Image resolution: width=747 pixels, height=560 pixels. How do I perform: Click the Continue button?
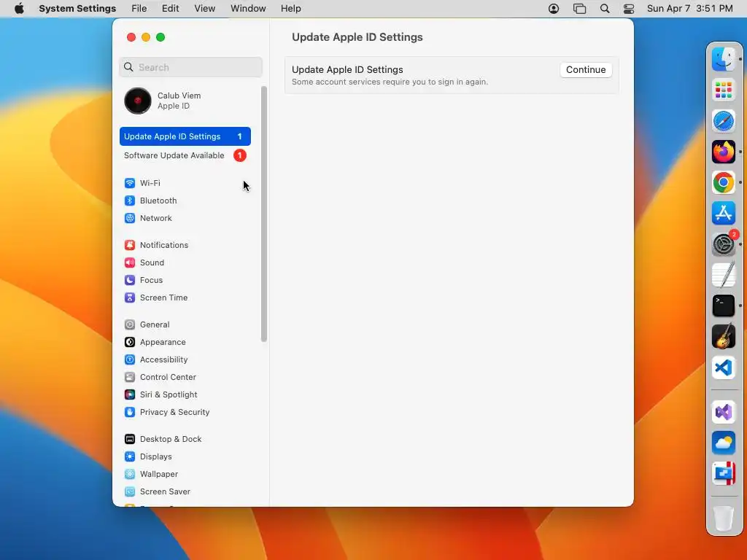coord(586,69)
